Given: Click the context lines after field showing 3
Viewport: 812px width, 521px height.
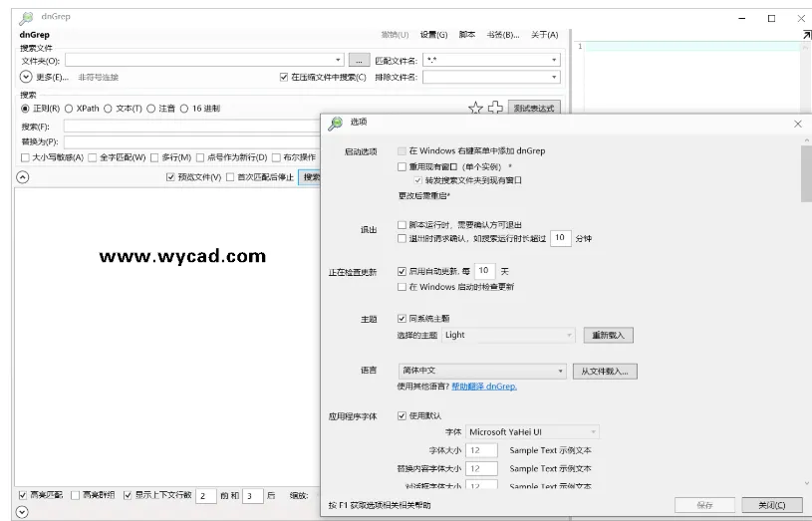Looking at the screenshot, I should [253, 496].
